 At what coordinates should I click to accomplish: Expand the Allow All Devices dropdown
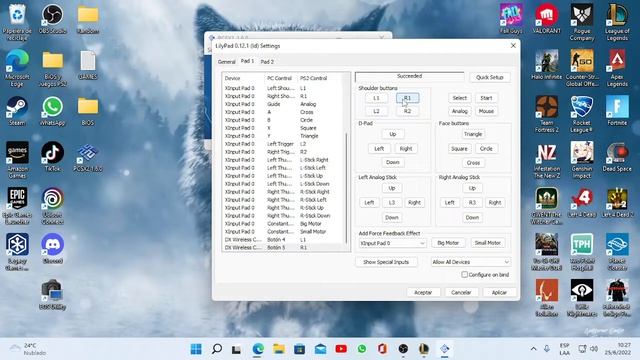(x=471, y=262)
